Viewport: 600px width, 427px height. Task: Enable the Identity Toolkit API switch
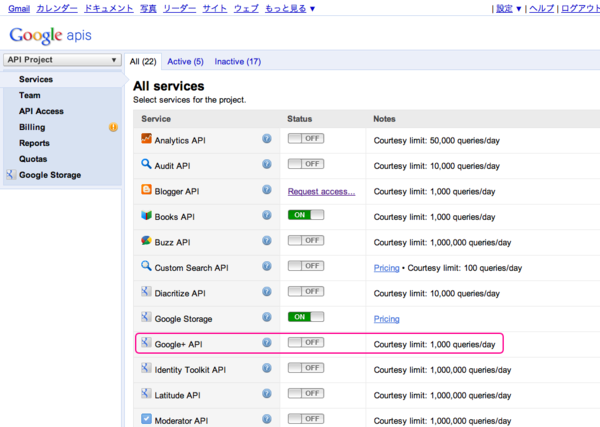pos(306,368)
